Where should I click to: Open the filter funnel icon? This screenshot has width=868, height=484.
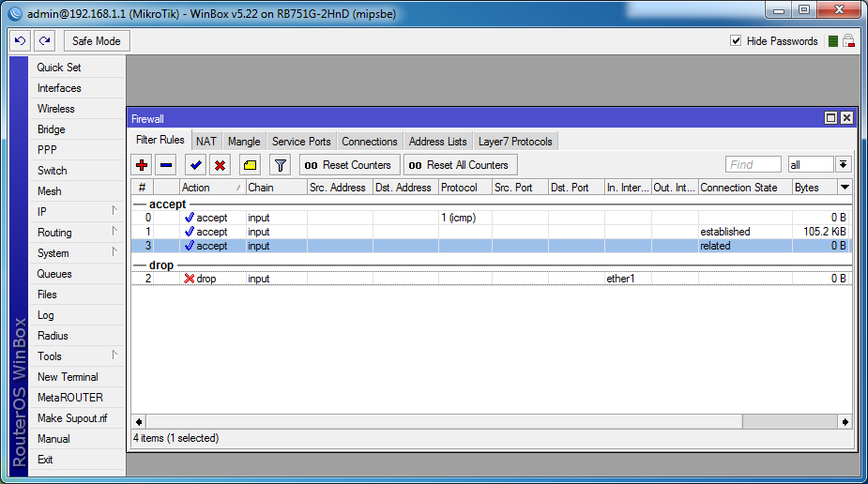coord(281,165)
